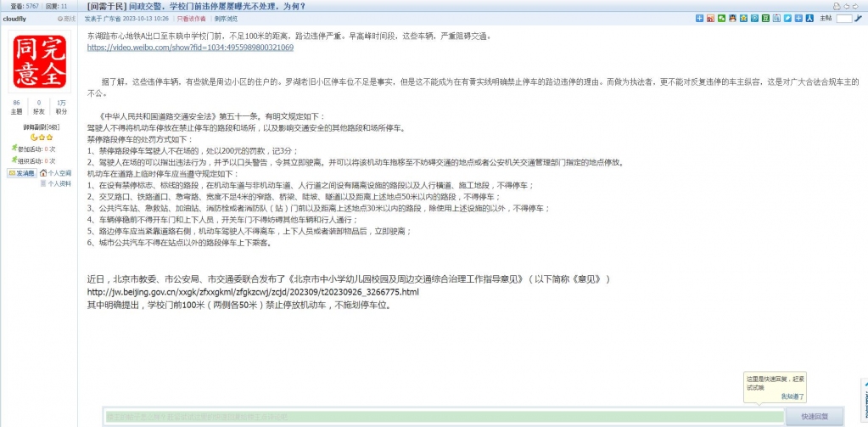Toggle 只看该作者 author-only filter
This screenshot has width=868, height=427.
tap(191, 18)
